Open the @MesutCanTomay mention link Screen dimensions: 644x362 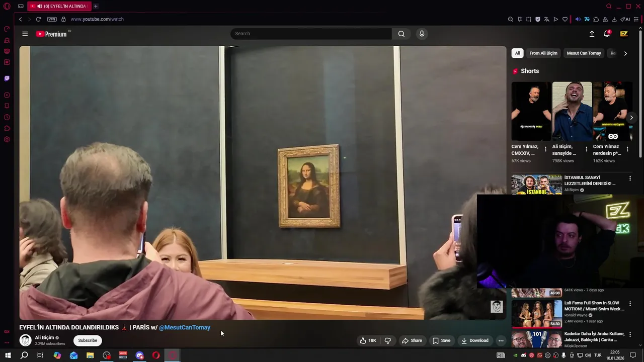(185, 327)
